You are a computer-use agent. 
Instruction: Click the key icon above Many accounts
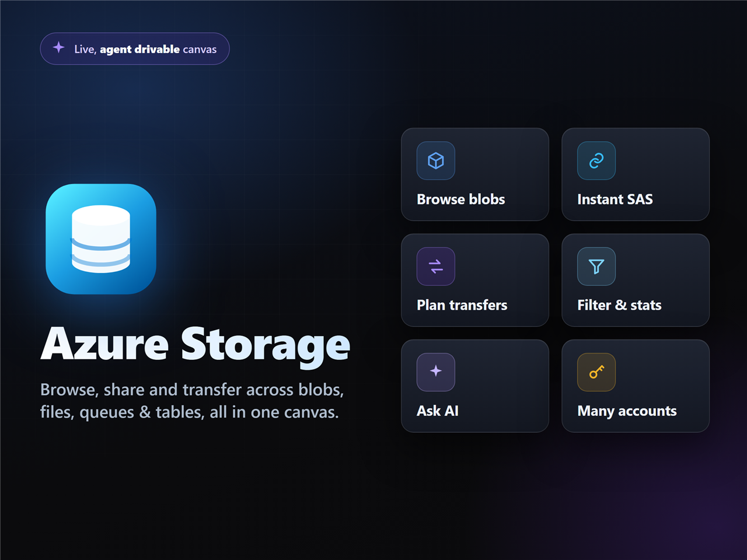[596, 372]
